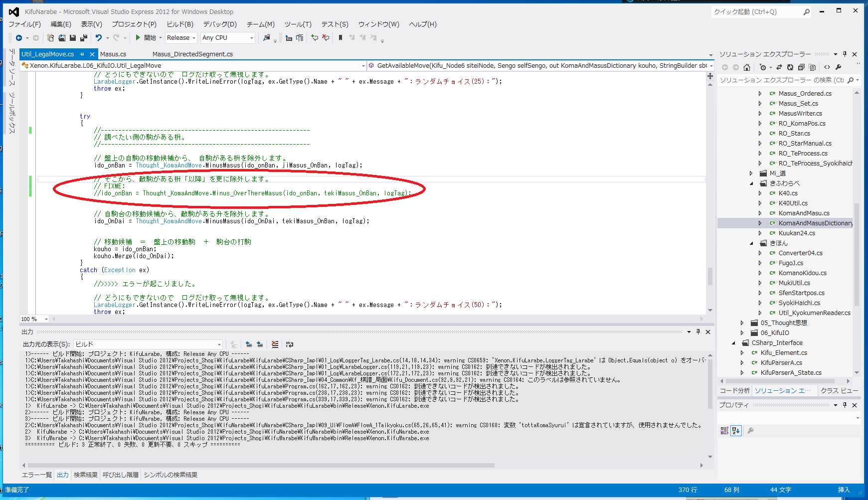Click the 開始 start button label

point(150,38)
